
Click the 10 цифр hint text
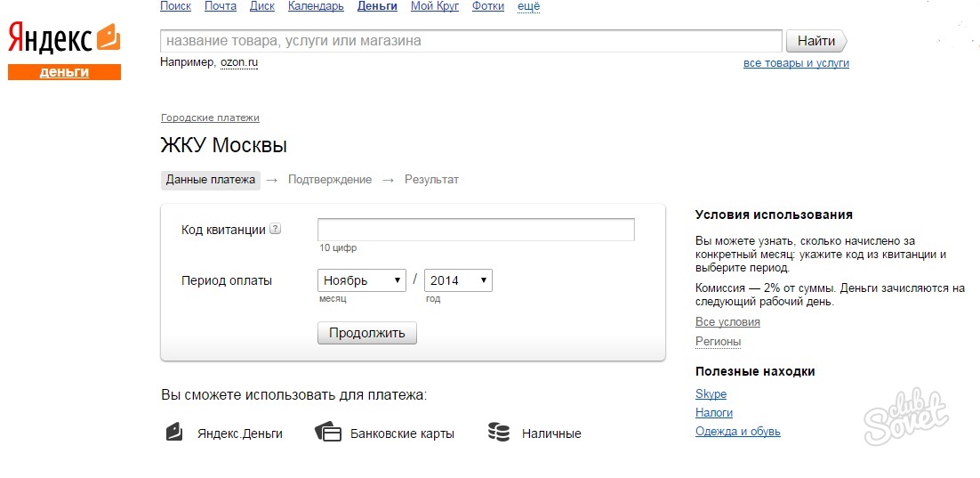(x=338, y=248)
